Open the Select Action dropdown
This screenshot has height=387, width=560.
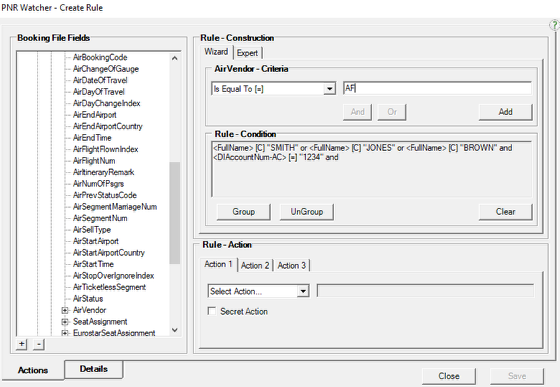(303, 291)
